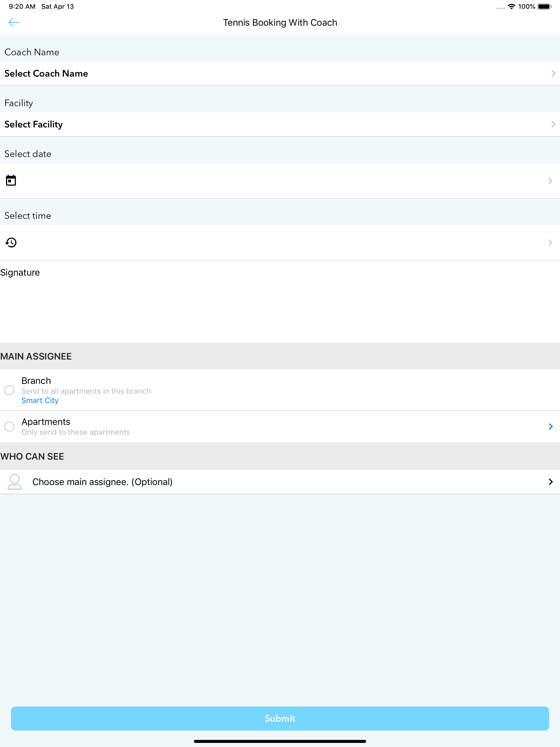Tap the Branch option label

(x=36, y=381)
